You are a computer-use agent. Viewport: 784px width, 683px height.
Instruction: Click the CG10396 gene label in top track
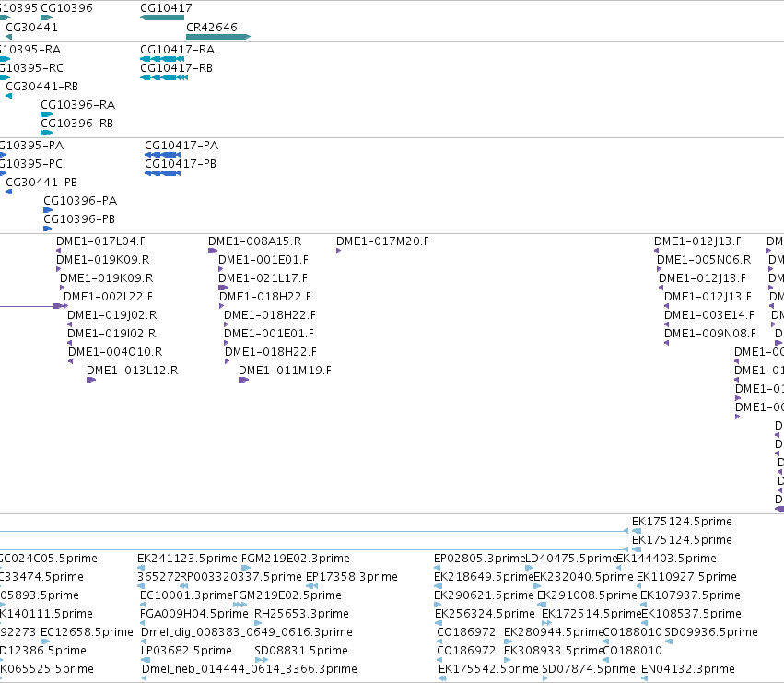pos(66,8)
